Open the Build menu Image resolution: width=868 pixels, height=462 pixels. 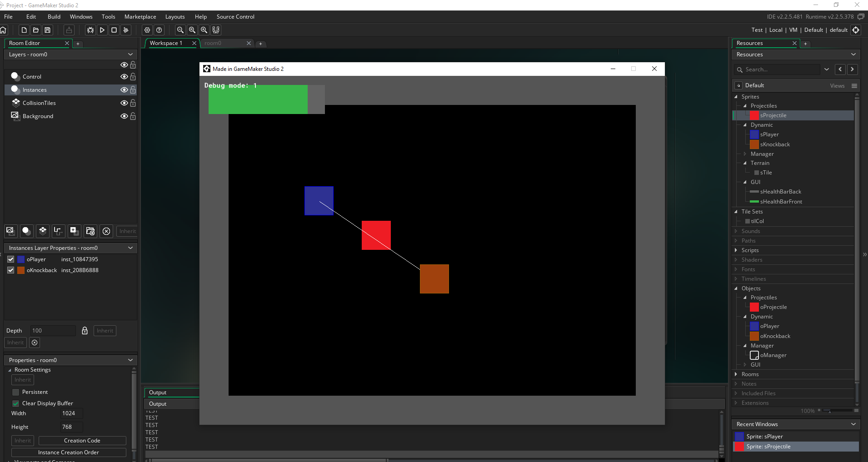point(54,17)
